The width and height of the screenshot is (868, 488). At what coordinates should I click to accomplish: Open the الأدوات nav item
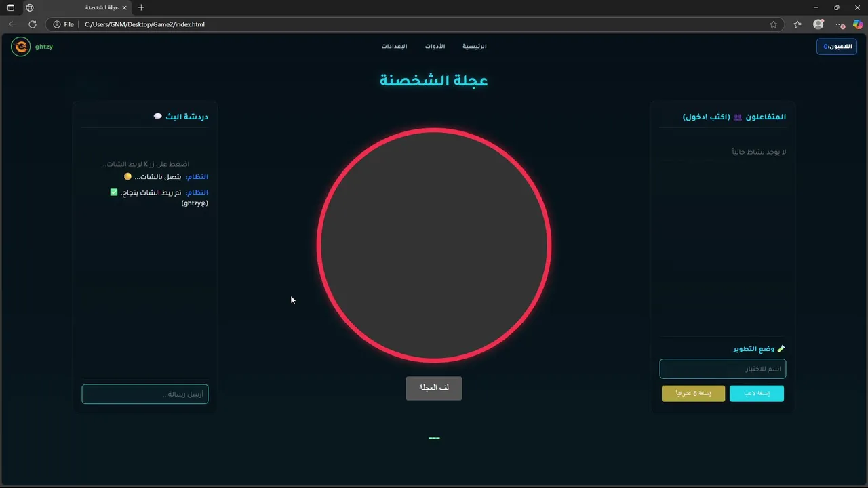point(435,47)
